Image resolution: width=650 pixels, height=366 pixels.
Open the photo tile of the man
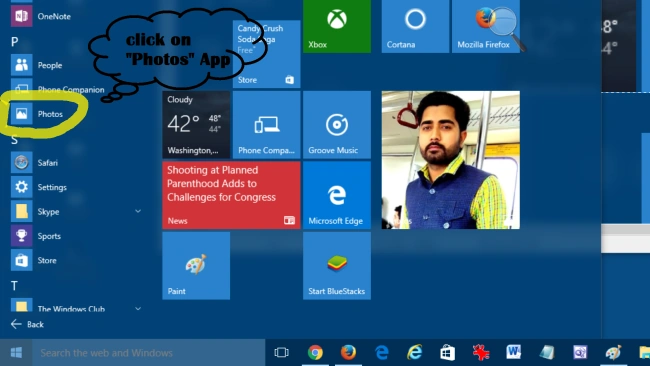coord(451,160)
